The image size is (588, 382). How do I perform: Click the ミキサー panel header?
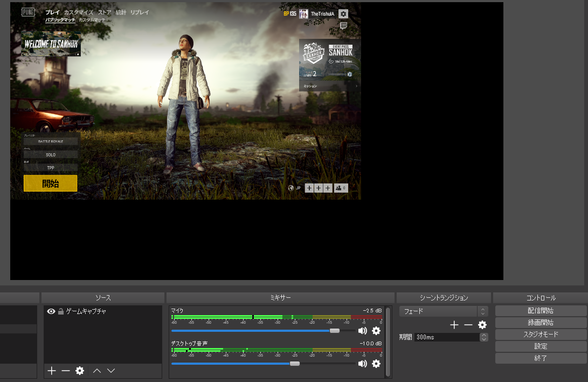(280, 298)
